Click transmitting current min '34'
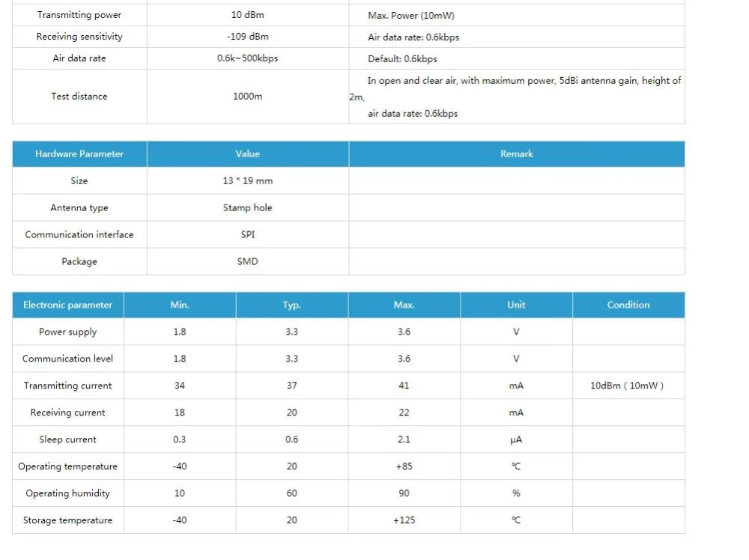 tap(180, 386)
